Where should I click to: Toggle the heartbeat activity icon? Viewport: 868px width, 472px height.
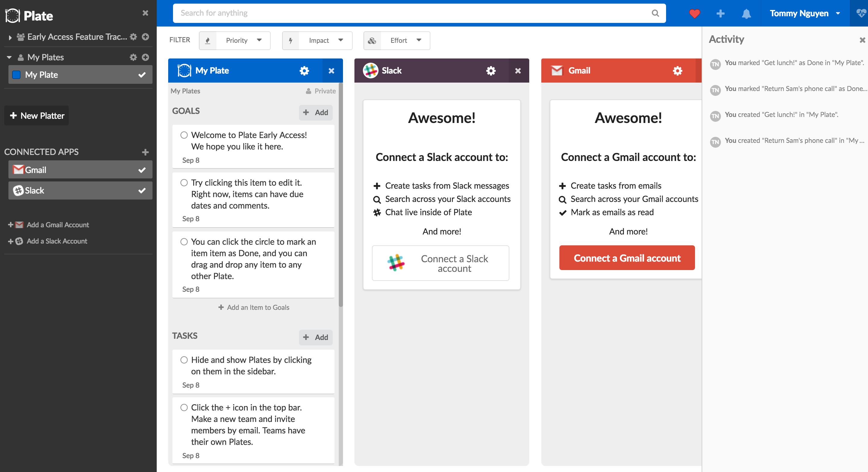point(860,14)
